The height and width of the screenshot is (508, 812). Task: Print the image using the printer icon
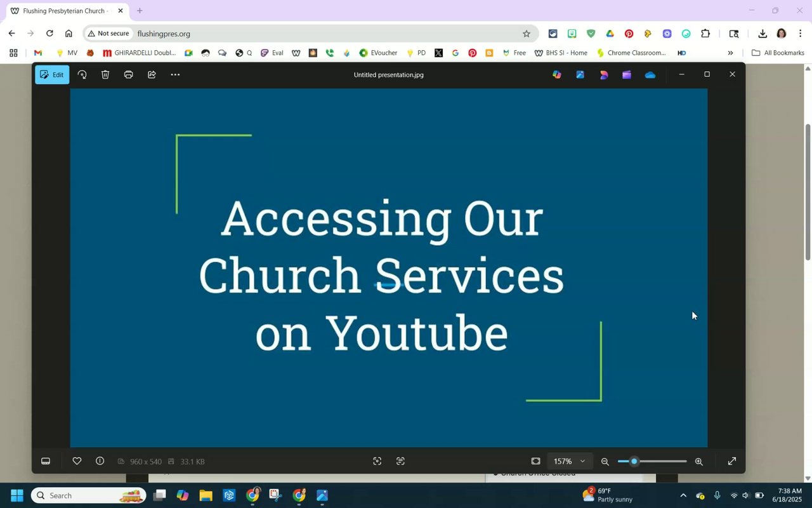click(x=128, y=75)
